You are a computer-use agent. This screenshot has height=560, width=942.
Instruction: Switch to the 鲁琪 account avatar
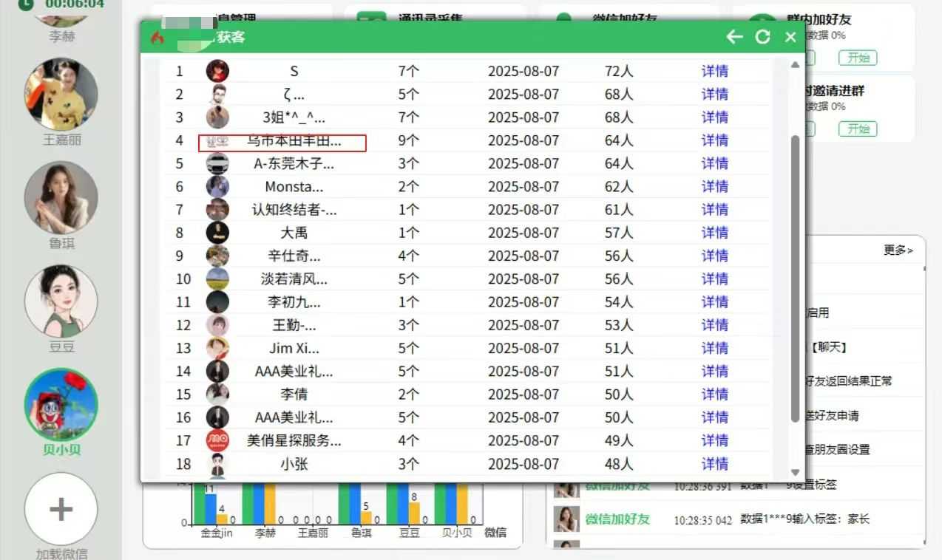click(x=61, y=198)
